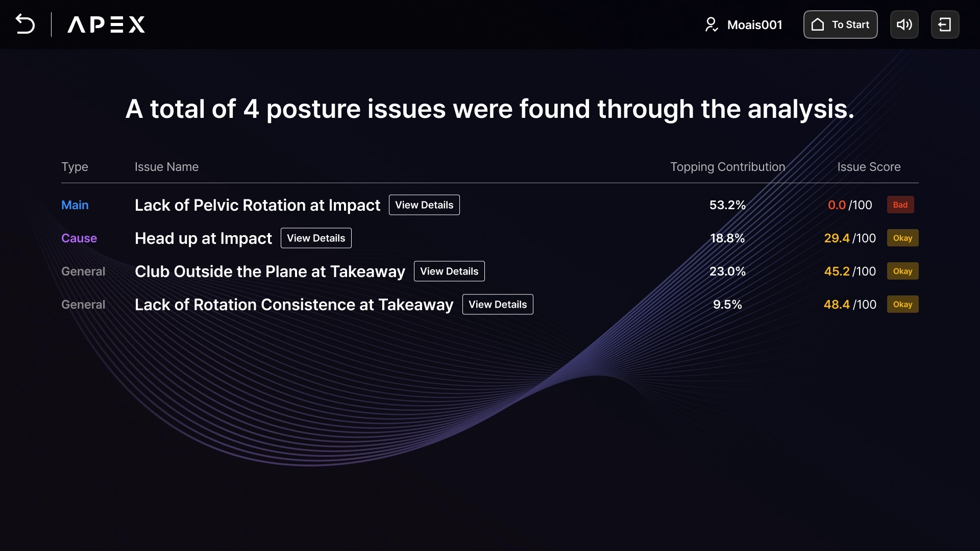View Details for Head up at Impact
This screenshot has height=551, width=980.
316,238
